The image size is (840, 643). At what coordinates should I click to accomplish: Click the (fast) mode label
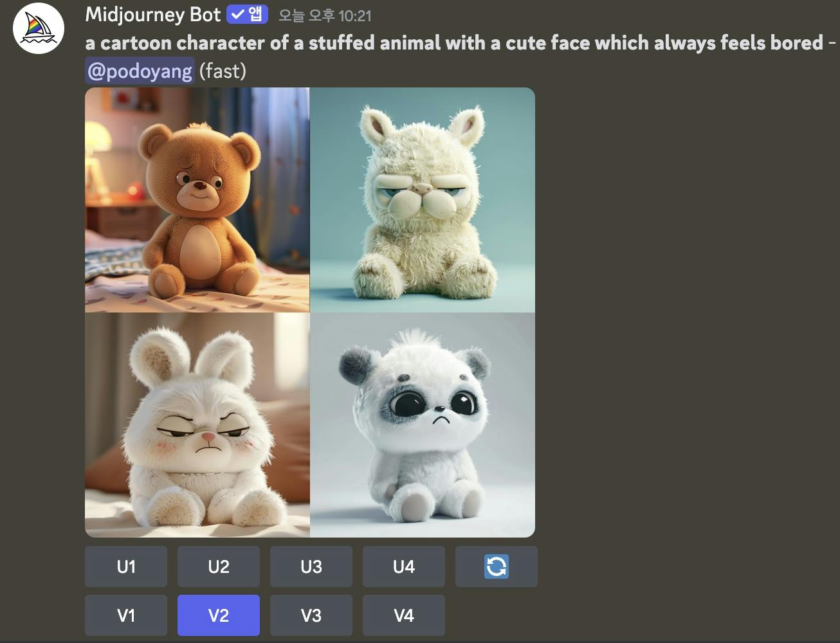click(223, 71)
